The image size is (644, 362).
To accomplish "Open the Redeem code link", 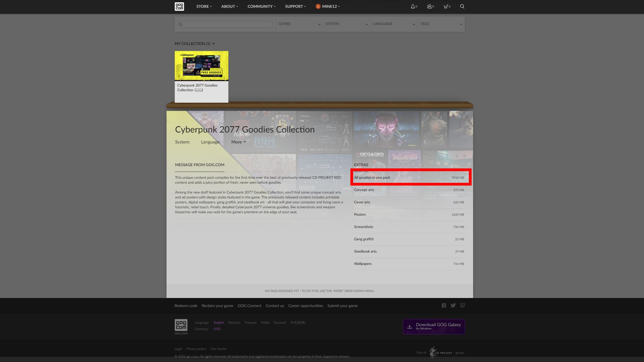I will 186,306.
